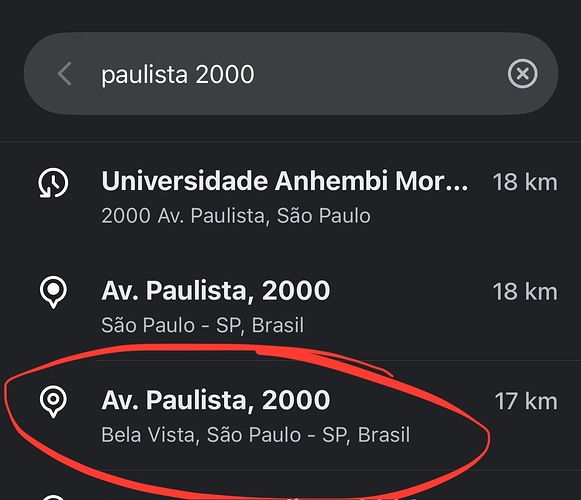Click filled pin icon for São Paulo - SP result
Viewport: 581px width, 500px height.
coord(53,292)
